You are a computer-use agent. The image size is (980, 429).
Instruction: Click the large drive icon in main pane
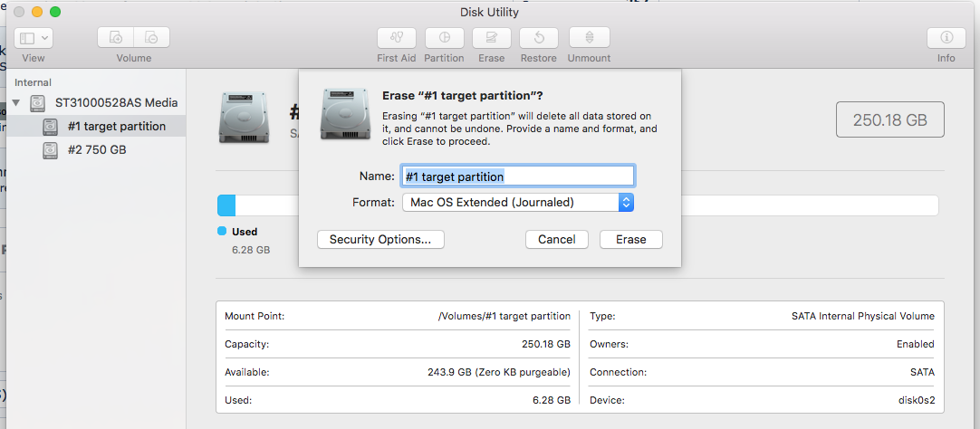(x=244, y=118)
